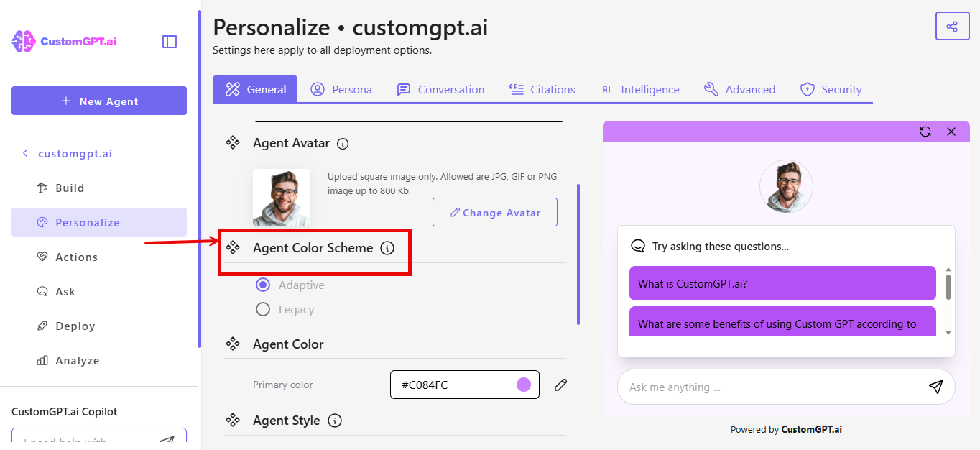
Task: Switch to the Persona tab
Action: [341, 89]
